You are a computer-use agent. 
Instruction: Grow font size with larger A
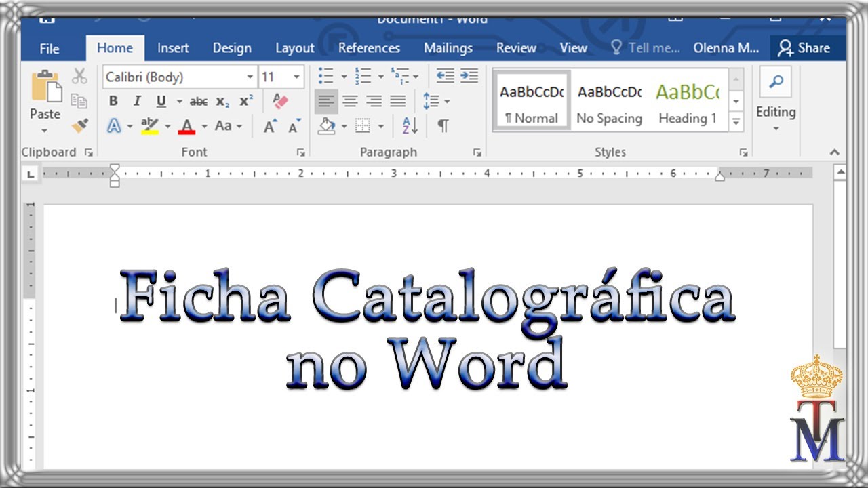[x=270, y=127]
